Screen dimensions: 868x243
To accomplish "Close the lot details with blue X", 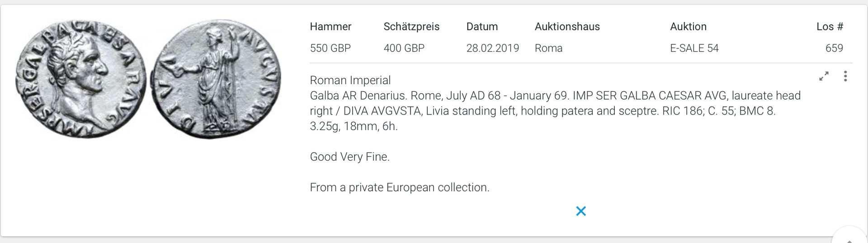I will pos(581,211).
